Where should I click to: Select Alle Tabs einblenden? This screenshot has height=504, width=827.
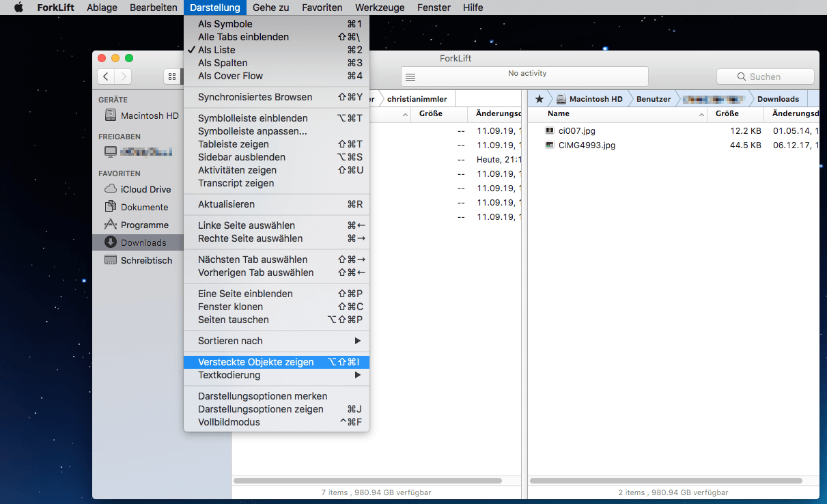pyautogui.click(x=277, y=37)
